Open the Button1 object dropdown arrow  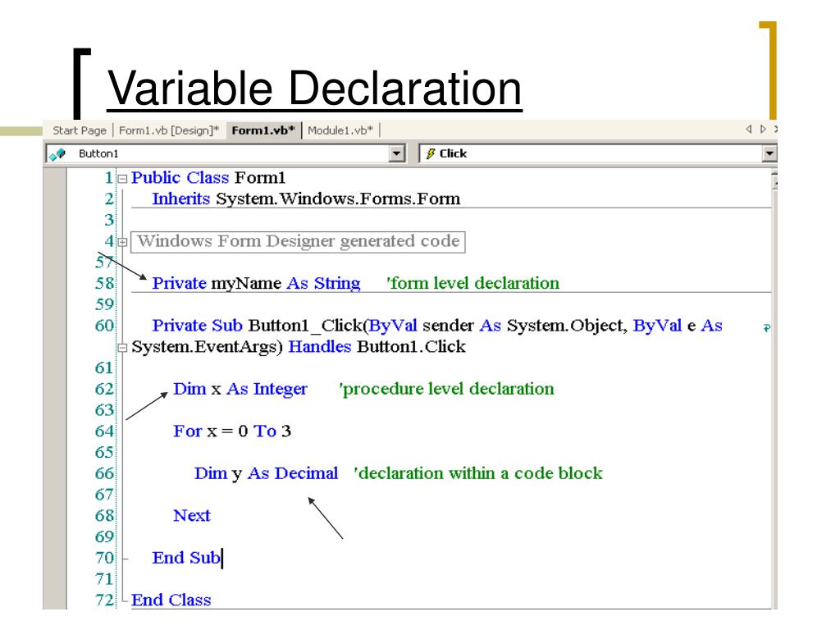pyautogui.click(x=396, y=153)
